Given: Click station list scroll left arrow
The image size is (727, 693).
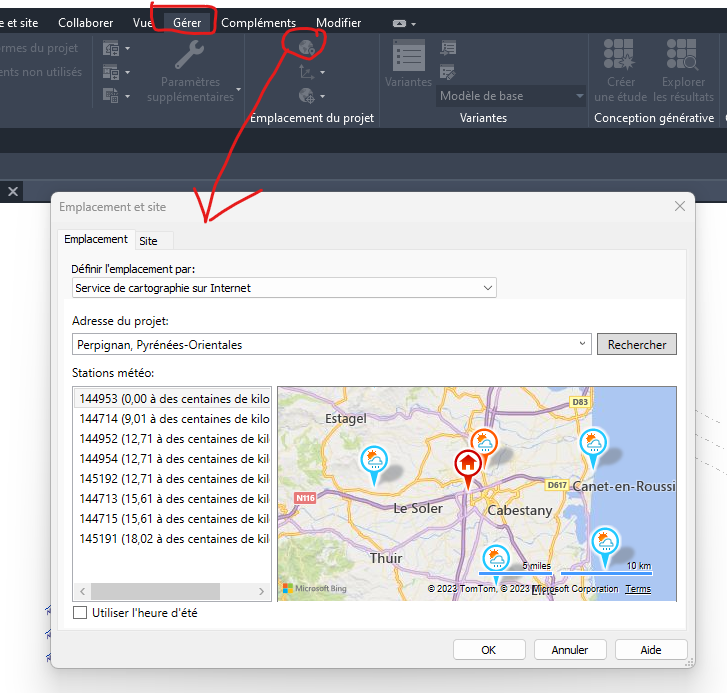Looking at the screenshot, I should [x=83, y=591].
